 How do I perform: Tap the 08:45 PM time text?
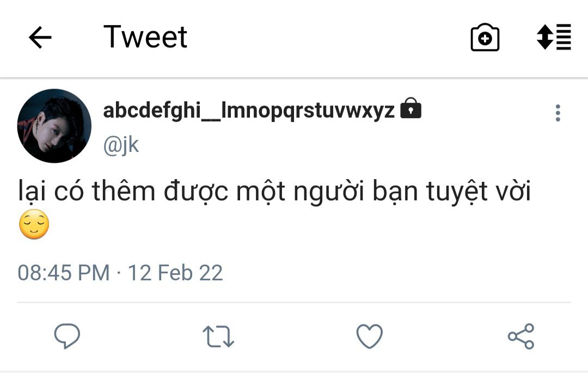64,273
